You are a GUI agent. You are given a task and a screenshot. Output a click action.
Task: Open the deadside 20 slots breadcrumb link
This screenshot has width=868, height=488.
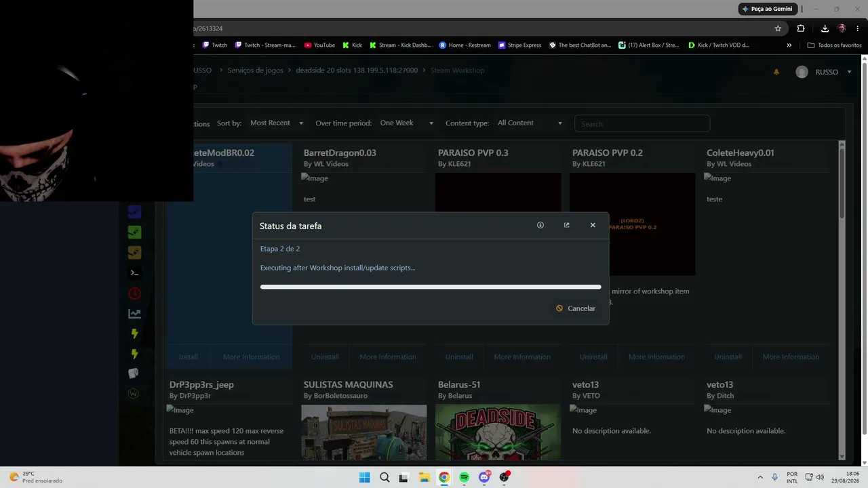357,70
